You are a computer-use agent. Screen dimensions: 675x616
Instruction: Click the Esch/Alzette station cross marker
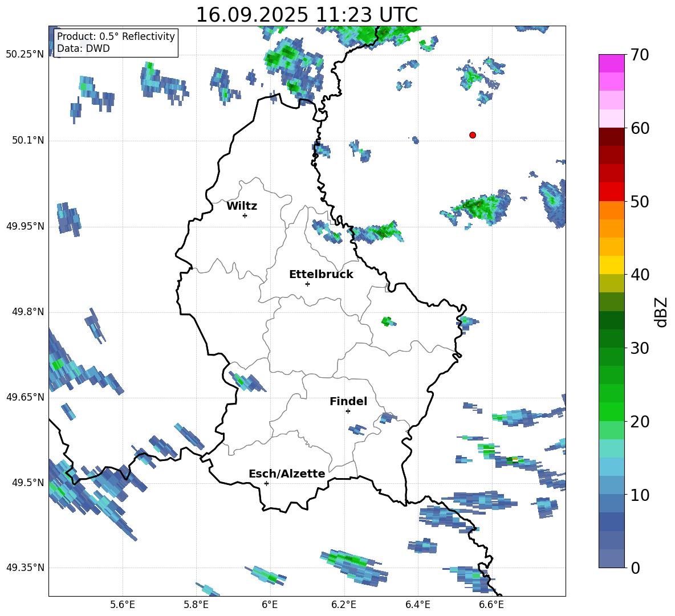[266, 483]
